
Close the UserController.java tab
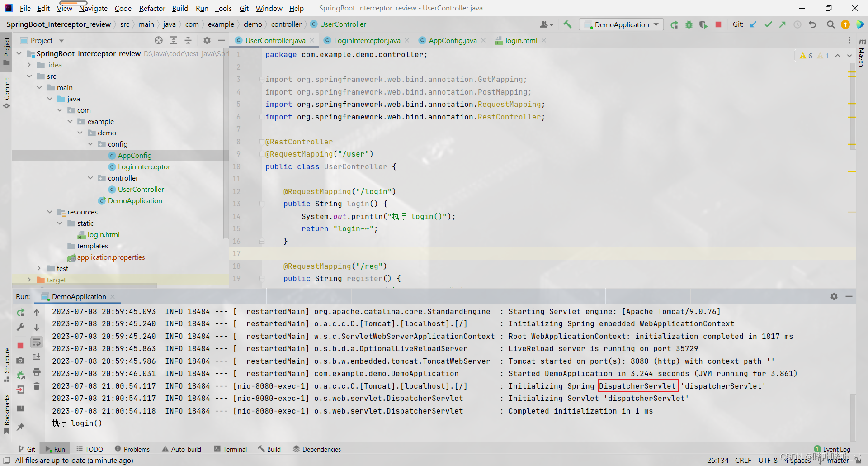[x=312, y=40]
